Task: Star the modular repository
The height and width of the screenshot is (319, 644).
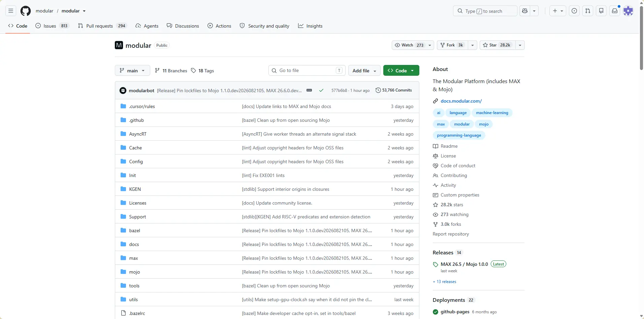Action: point(497,45)
